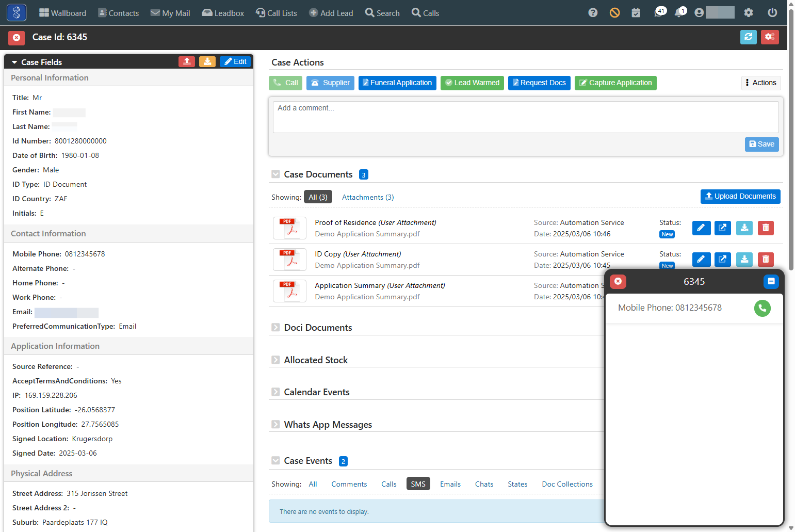The image size is (795, 532).
Task: Open chat messages icon with 41 badge
Action: tap(660, 12)
